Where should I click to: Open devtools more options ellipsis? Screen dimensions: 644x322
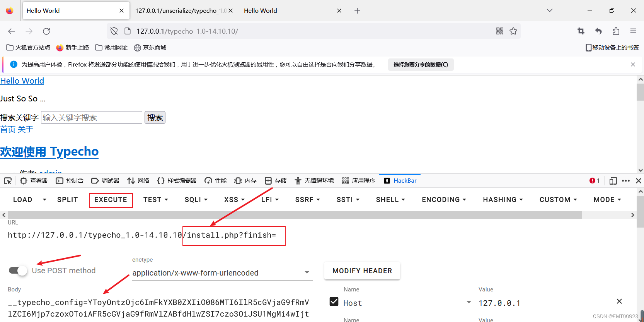[x=626, y=181]
